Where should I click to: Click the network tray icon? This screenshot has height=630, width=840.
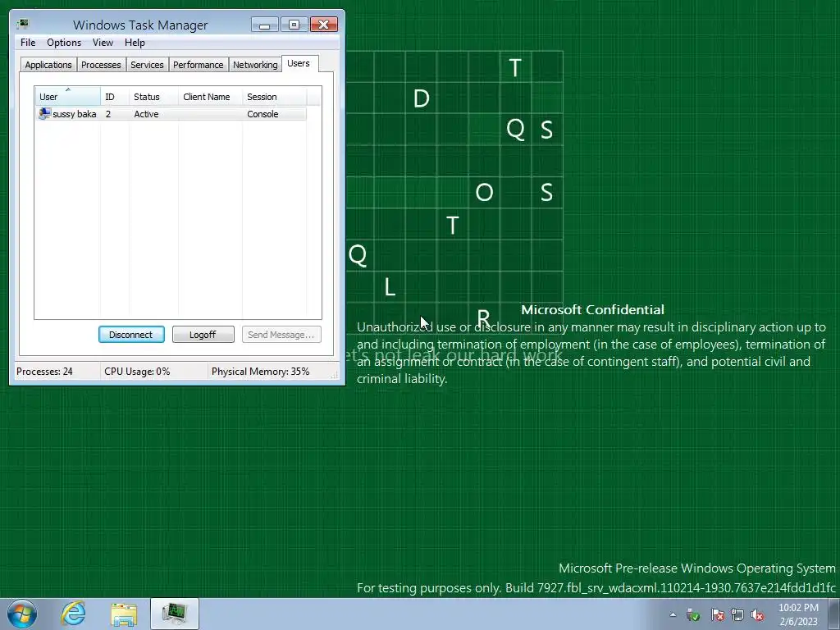pyautogui.click(x=737, y=614)
